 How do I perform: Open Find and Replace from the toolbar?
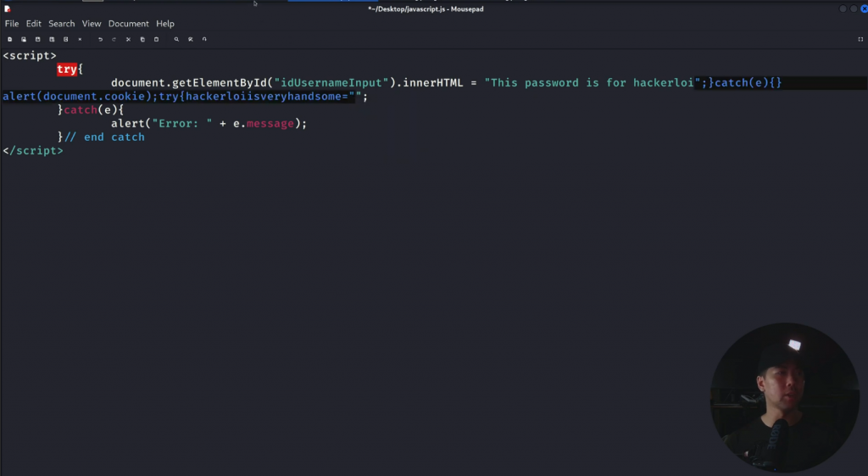pos(191,39)
